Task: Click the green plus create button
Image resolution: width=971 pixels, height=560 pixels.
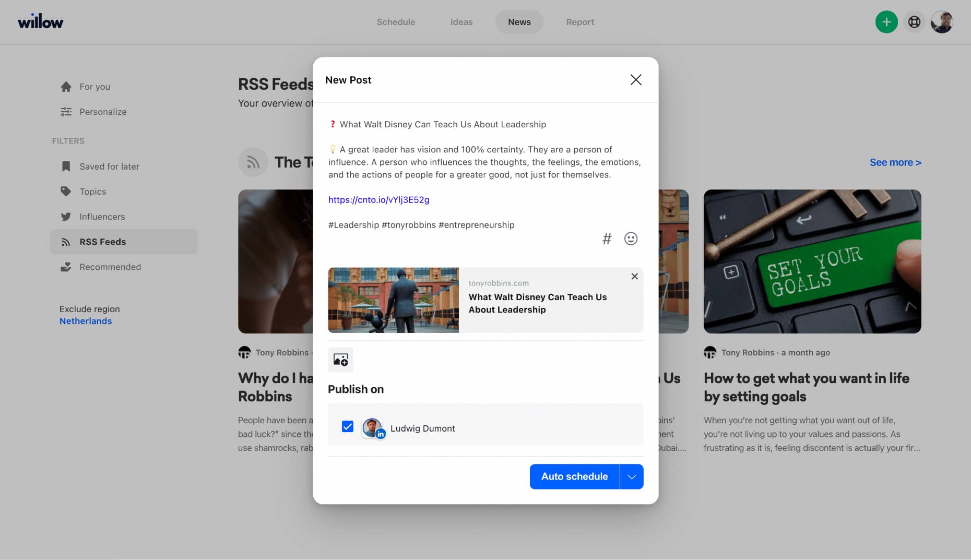Action: click(886, 22)
